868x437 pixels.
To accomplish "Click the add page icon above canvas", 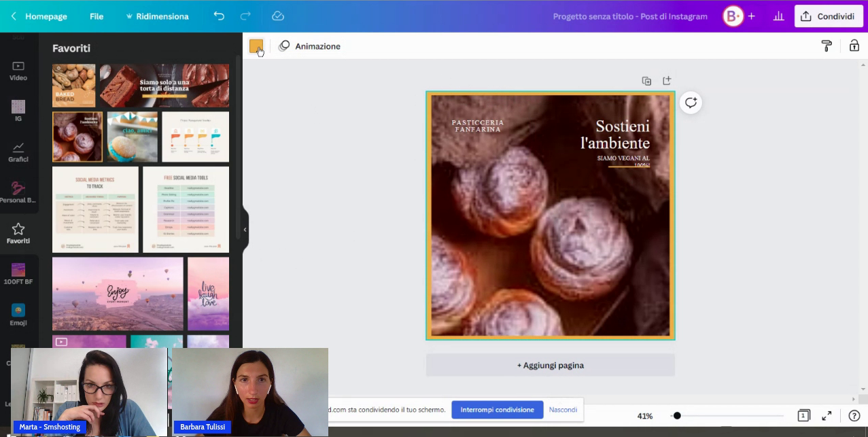I will point(667,81).
